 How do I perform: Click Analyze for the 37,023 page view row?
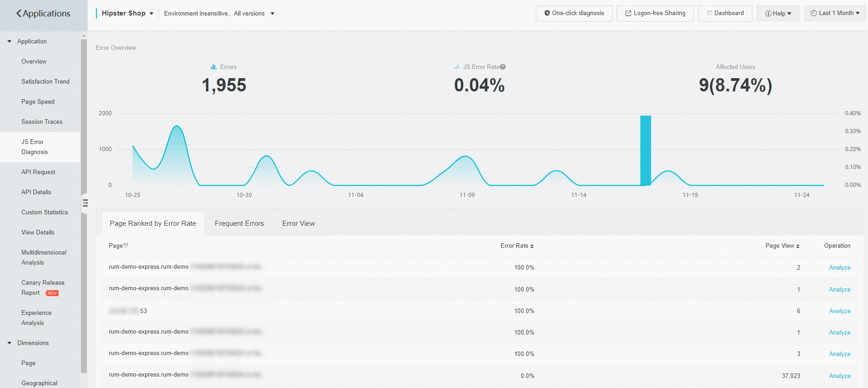[x=840, y=376]
